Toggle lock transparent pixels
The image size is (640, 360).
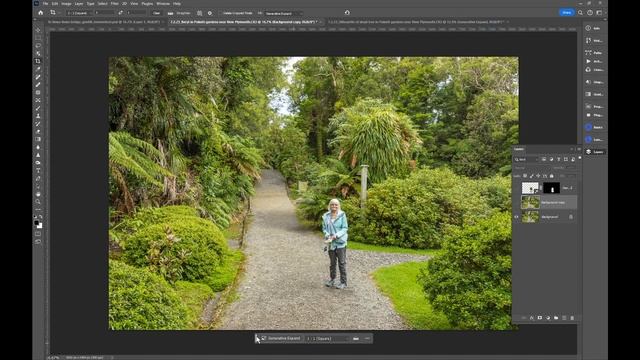tap(525, 176)
